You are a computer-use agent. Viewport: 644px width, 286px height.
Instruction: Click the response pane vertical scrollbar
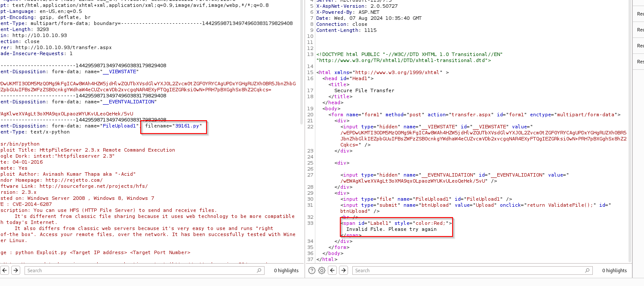coord(630,129)
